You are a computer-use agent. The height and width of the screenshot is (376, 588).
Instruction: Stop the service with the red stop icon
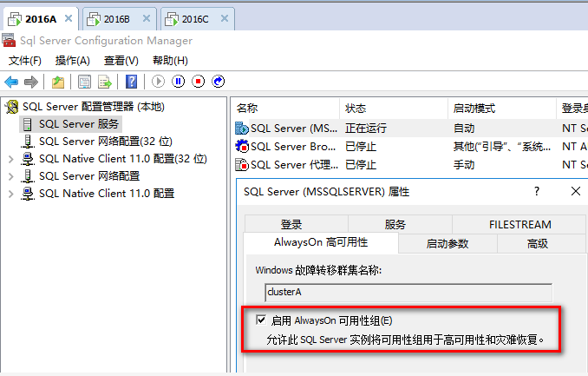(198, 82)
